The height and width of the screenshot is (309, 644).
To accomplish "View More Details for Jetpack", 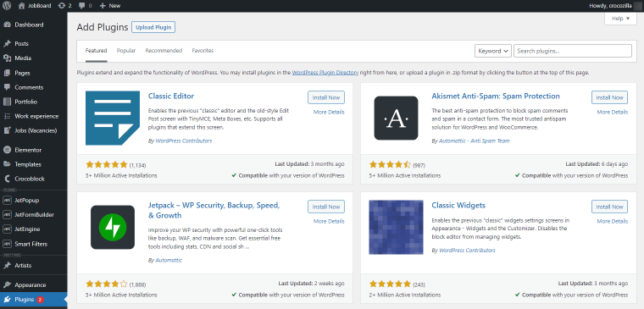I will point(329,221).
